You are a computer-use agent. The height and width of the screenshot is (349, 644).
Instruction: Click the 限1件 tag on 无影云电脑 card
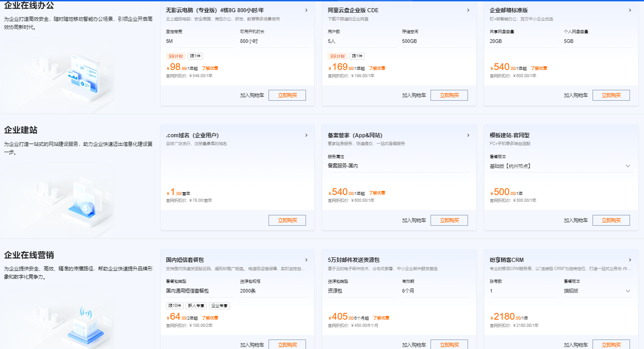pyautogui.click(x=195, y=56)
